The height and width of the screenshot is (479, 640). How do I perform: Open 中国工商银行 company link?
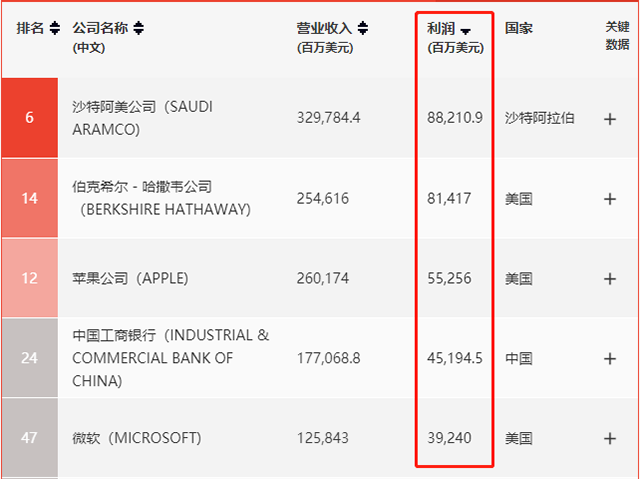[170, 358]
